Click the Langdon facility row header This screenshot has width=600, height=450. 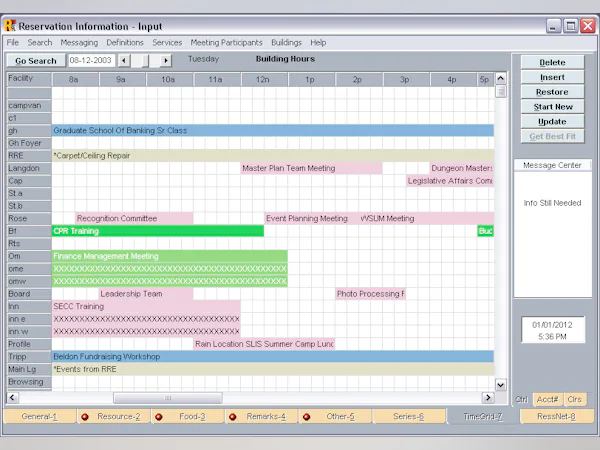coord(29,168)
